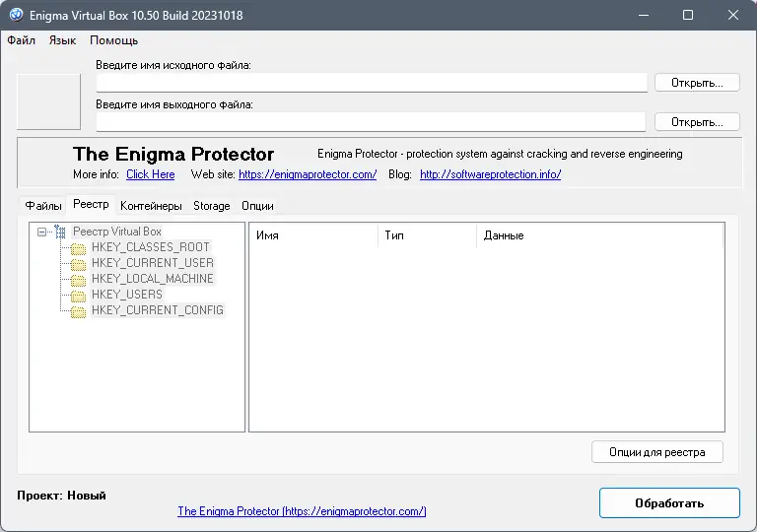
Task: Click the HKEY_CURRENT_CONFIG folder icon
Action: click(x=78, y=311)
